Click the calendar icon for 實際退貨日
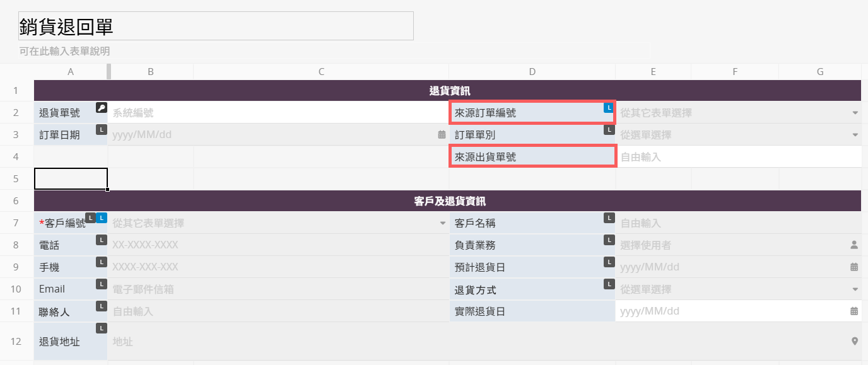Viewport: 868px width, 365px height. 854,311
